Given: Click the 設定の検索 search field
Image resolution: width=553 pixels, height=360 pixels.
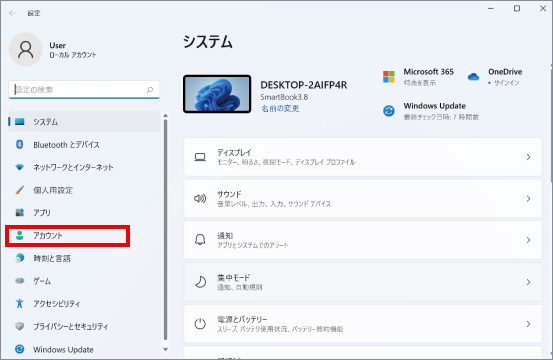Looking at the screenshot, I should [x=84, y=90].
